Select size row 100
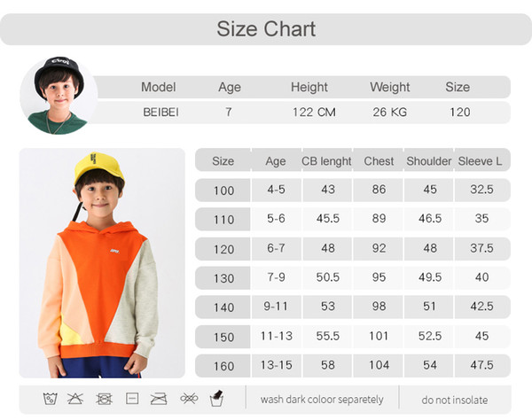 pos(353,191)
